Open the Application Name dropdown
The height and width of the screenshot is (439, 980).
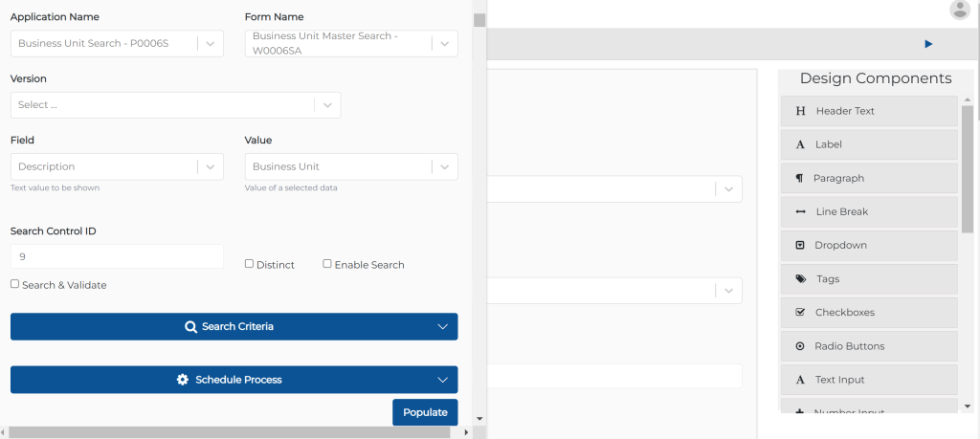[x=117, y=43]
